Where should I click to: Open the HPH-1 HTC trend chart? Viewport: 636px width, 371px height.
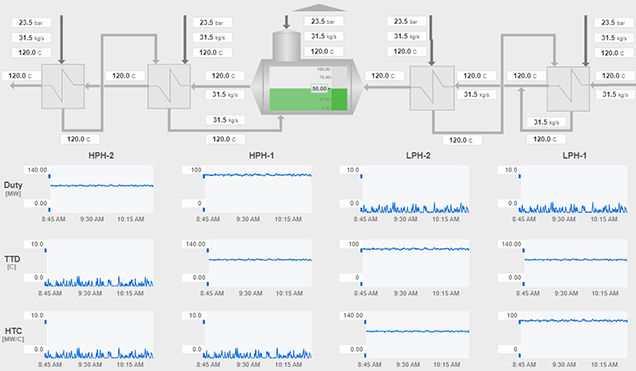(258, 335)
